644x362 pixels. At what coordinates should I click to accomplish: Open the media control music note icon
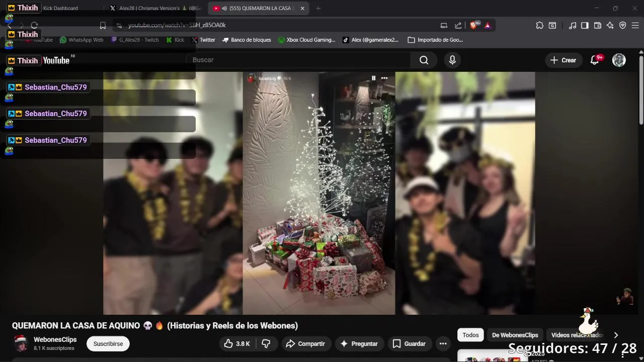pyautogui.click(x=572, y=25)
